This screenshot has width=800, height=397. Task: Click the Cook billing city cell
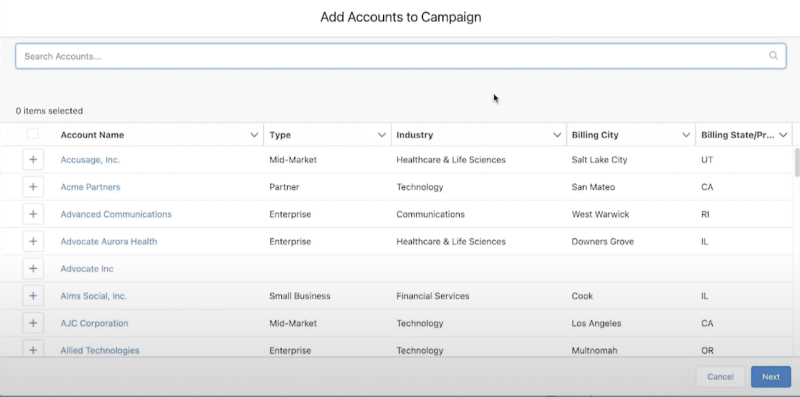pos(582,296)
